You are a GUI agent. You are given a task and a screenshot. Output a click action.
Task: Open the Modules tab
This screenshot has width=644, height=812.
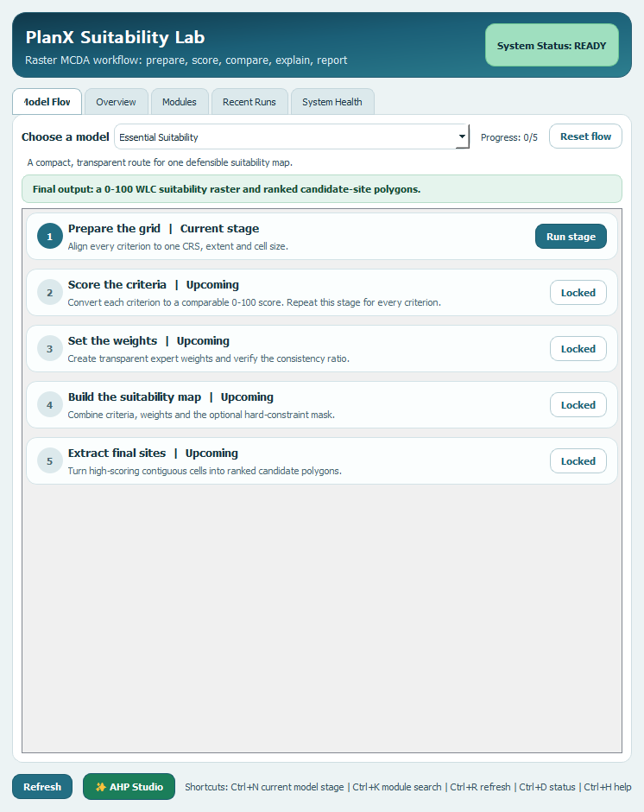tap(179, 102)
